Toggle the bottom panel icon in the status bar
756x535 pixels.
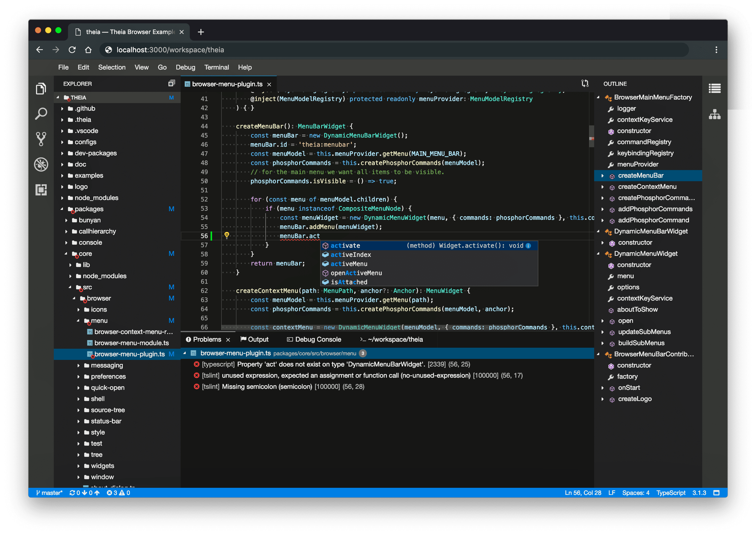pyautogui.click(x=716, y=493)
